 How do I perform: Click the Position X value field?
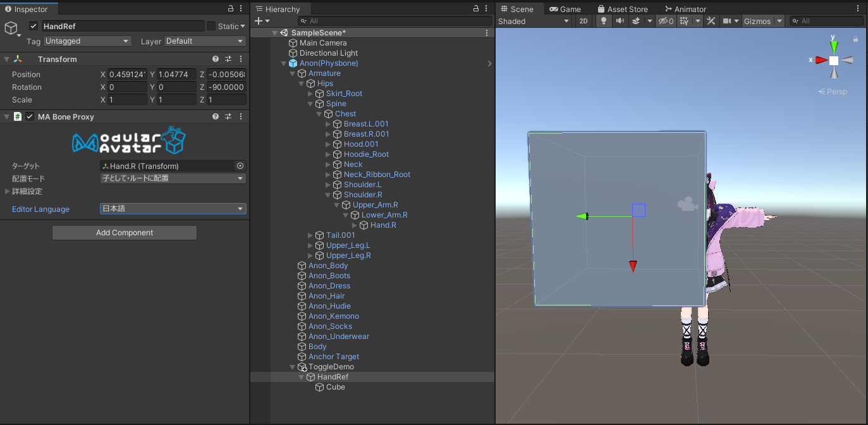(x=127, y=74)
